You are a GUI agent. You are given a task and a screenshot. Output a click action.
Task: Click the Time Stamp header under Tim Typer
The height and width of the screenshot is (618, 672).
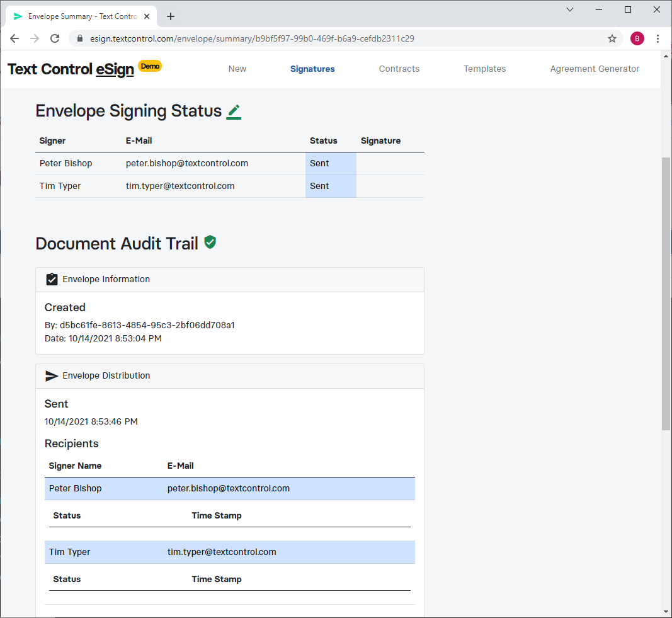pyautogui.click(x=217, y=580)
